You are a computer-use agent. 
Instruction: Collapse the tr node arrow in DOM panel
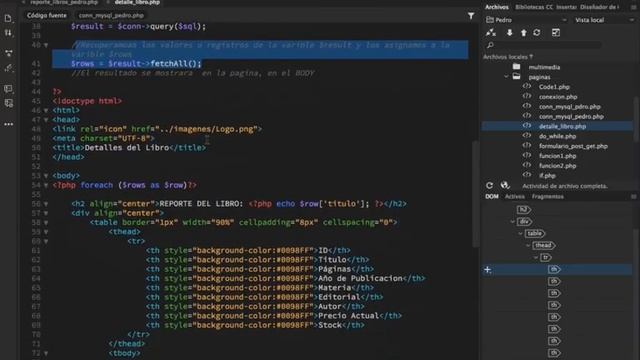pos(536,258)
